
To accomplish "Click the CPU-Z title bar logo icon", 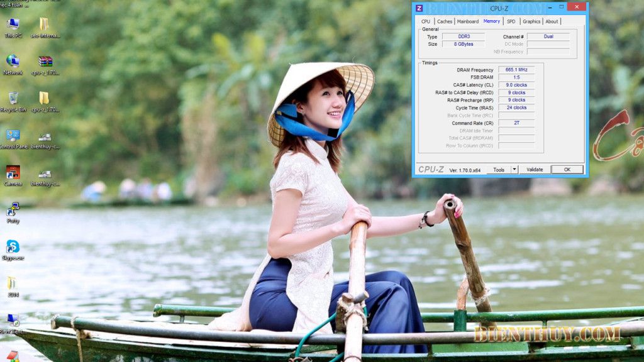I will coord(419,8).
